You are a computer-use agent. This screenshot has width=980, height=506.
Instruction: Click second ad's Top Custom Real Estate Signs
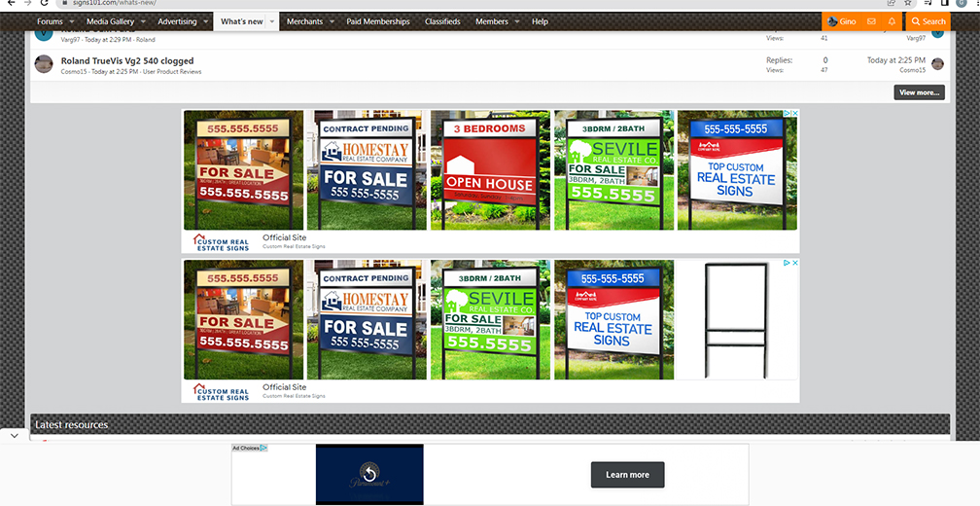(x=613, y=319)
